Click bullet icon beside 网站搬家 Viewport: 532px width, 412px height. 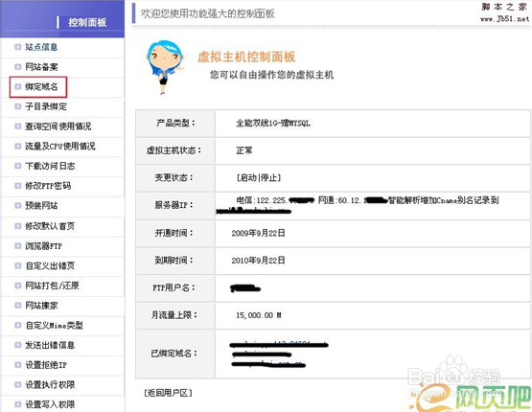tap(17, 306)
